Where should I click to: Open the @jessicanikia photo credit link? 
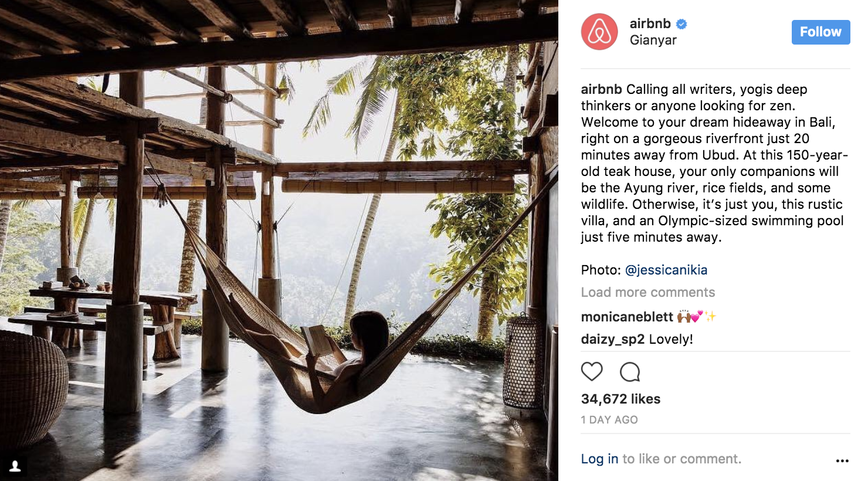666,270
